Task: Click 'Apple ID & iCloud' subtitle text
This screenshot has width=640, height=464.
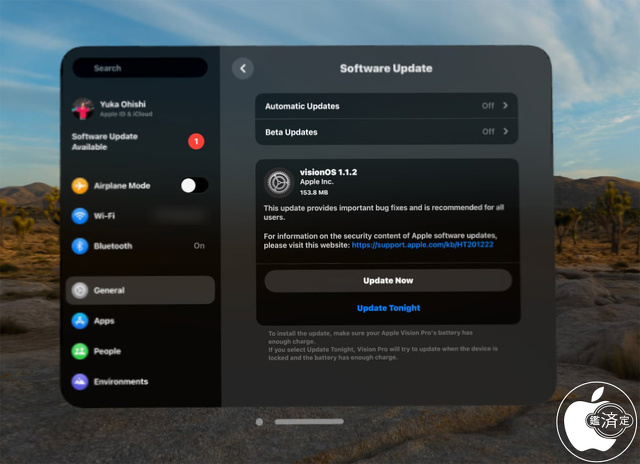Action: click(126, 114)
